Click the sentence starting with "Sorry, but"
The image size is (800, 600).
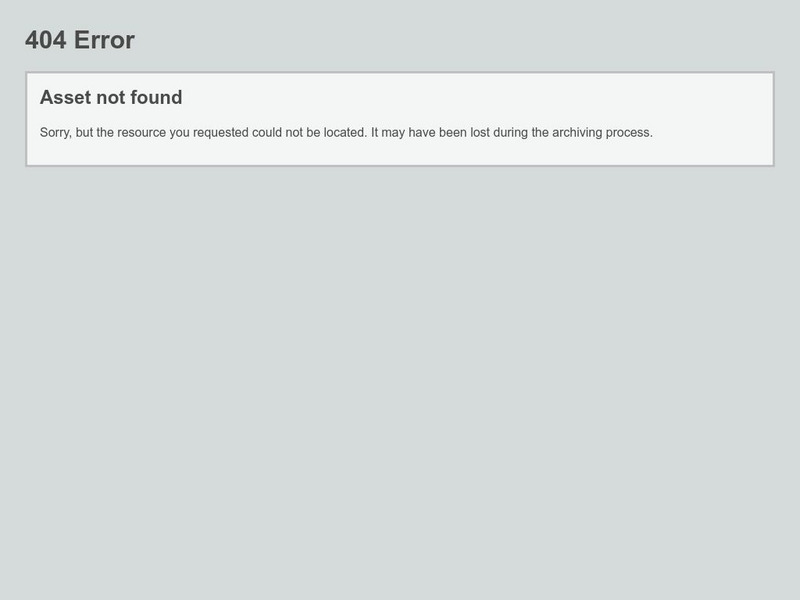point(203,133)
